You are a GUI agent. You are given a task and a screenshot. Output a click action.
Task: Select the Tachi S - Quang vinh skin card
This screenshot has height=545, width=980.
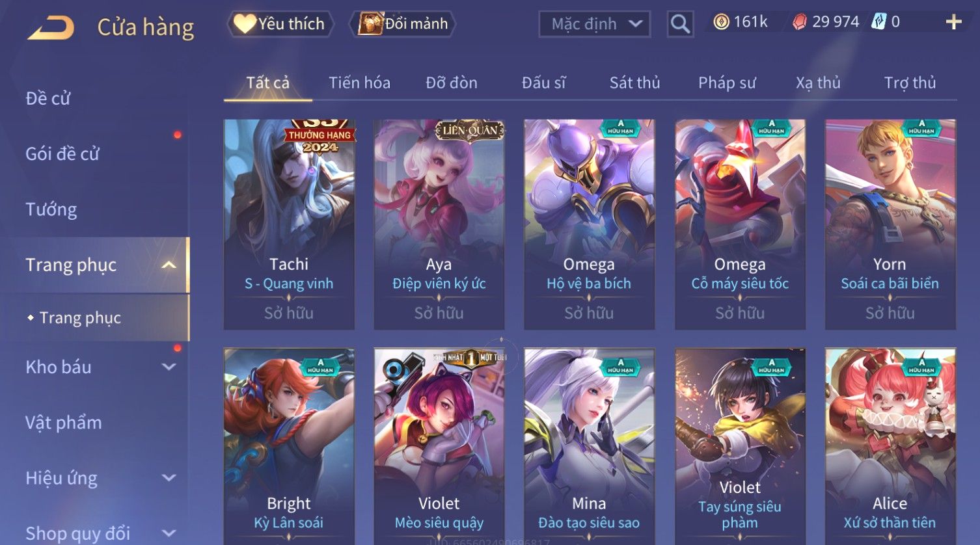pos(289,224)
